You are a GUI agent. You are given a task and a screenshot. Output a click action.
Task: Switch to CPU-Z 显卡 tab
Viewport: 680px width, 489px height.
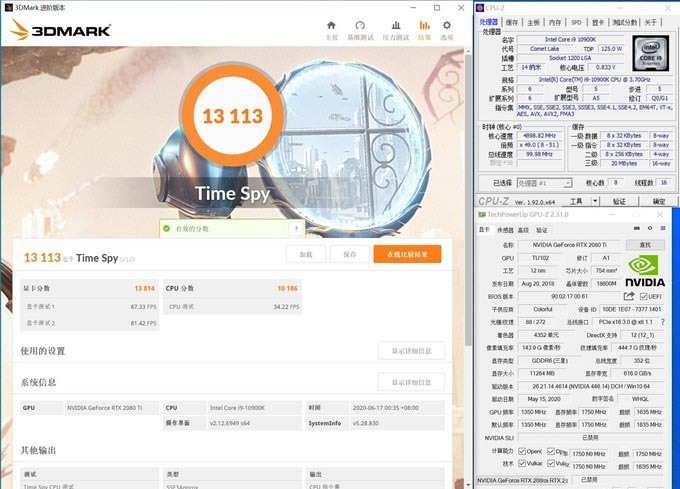tap(598, 23)
